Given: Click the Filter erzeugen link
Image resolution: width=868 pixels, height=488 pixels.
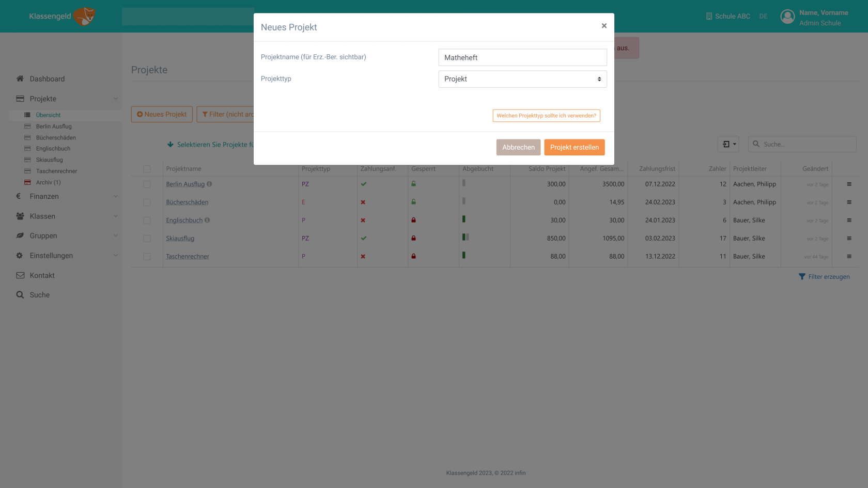Looking at the screenshot, I should pyautogui.click(x=824, y=277).
